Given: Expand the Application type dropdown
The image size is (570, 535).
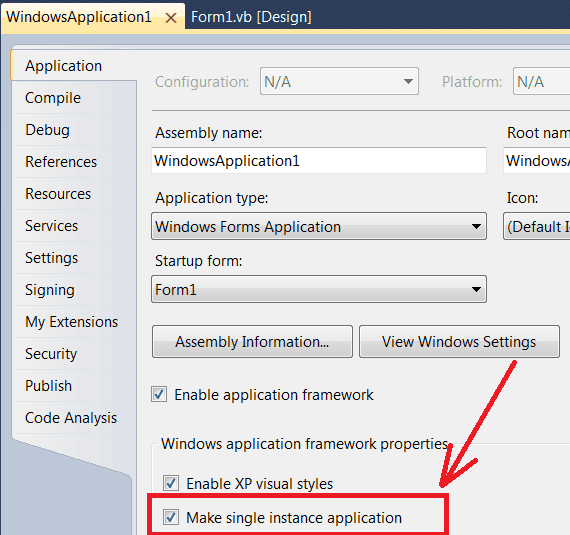Looking at the screenshot, I should 319,226.
